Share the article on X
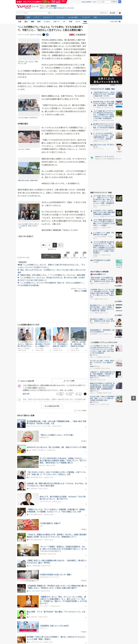 click(44, 35)
